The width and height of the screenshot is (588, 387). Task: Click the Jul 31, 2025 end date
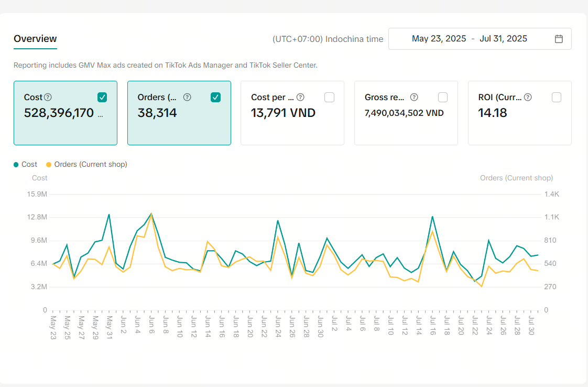(503, 39)
